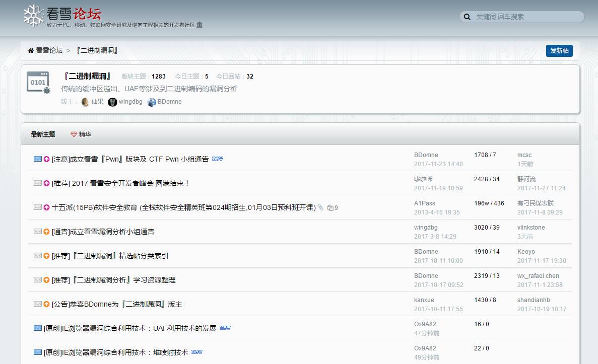The image size is (598, 364).
Task: Switch to the 精华 tab
Action: (x=81, y=134)
